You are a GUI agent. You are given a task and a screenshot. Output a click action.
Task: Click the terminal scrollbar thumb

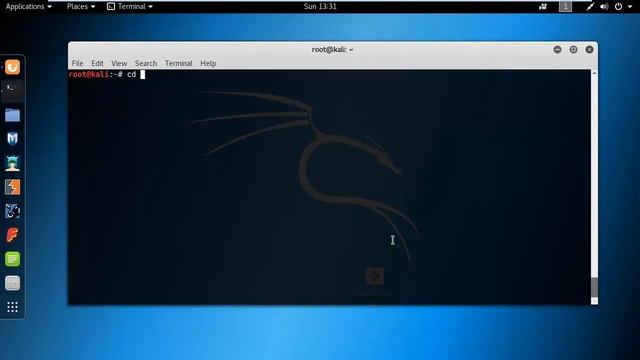point(594,287)
